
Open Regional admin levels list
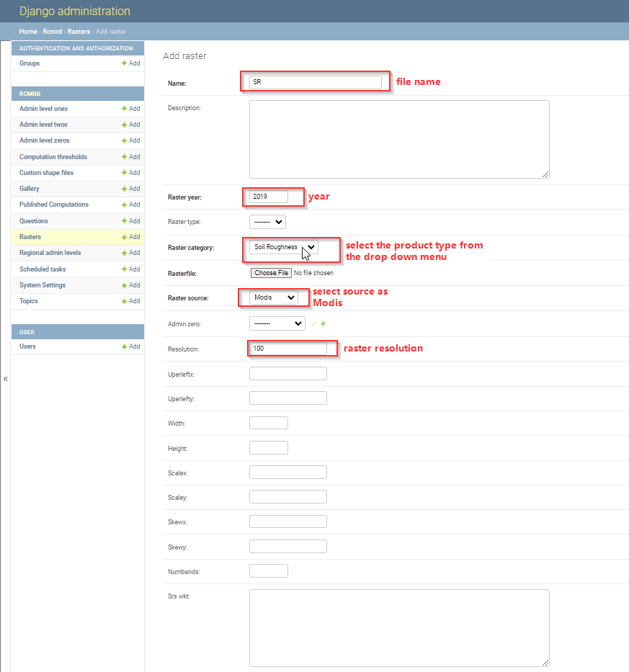50,252
